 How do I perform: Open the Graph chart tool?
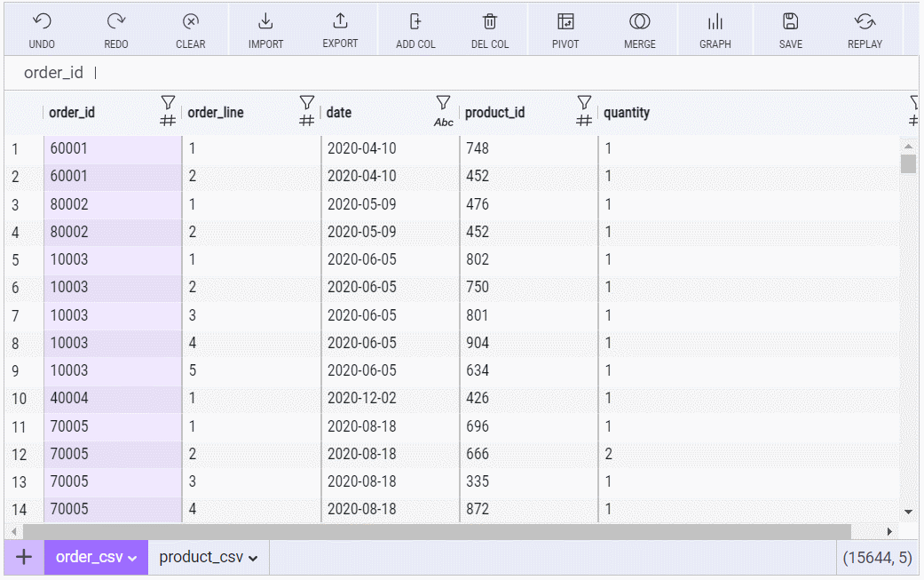pos(715,22)
